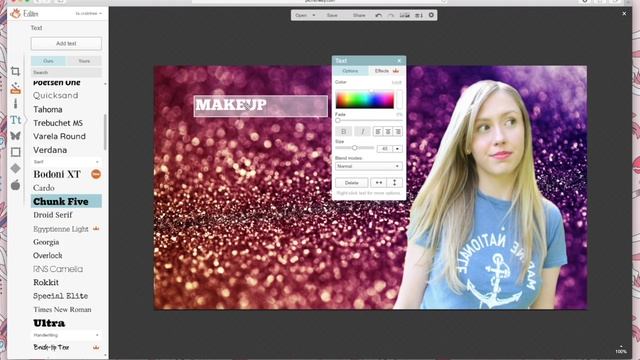
Task: Click the layer order toolbar icon
Action: (x=419, y=16)
